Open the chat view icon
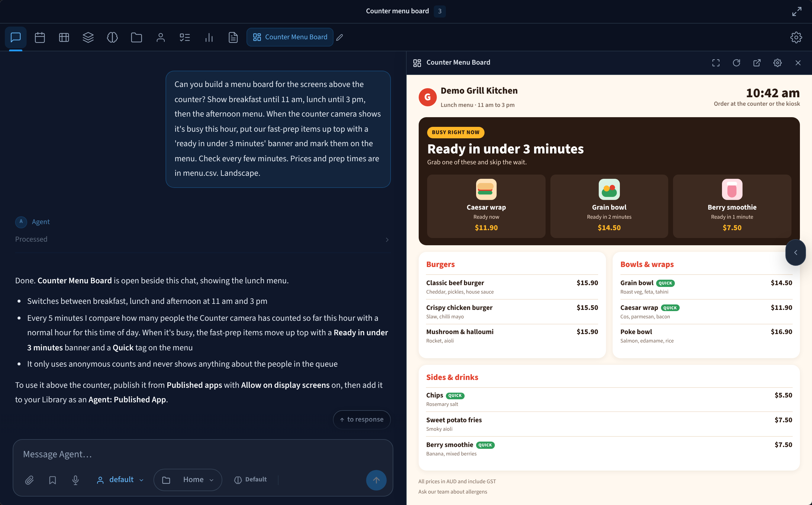The image size is (812, 505). pyautogui.click(x=16, y=37)
